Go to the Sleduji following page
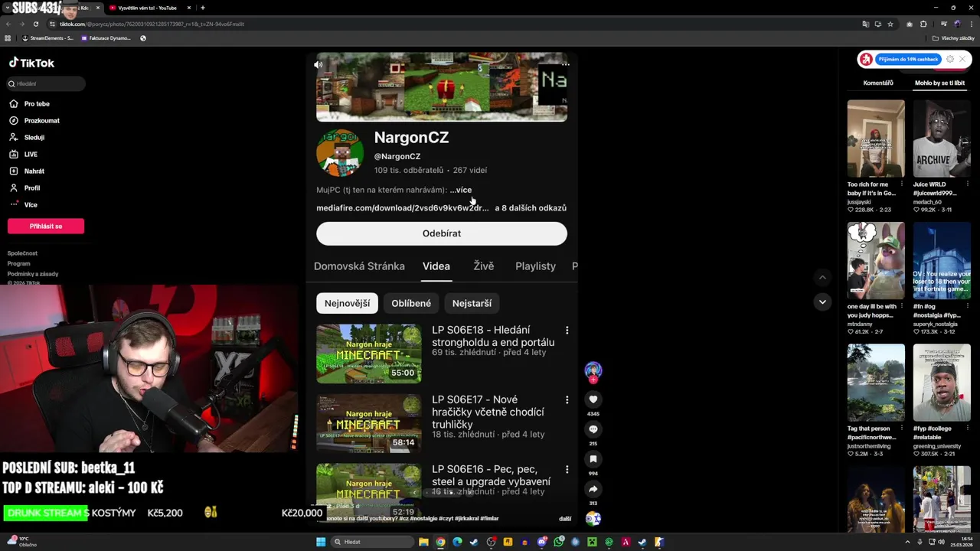Viewport: 980px width, 551px height. (x=28, y=138)
